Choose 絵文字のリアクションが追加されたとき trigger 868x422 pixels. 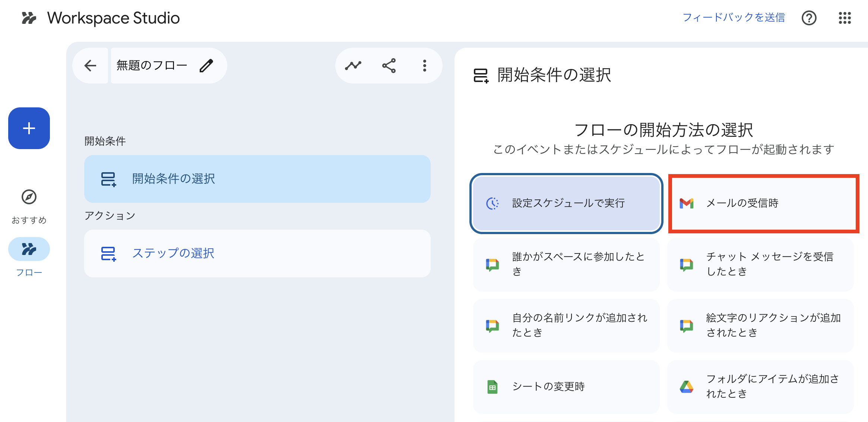pyautogui.click(x=760, y=325)
